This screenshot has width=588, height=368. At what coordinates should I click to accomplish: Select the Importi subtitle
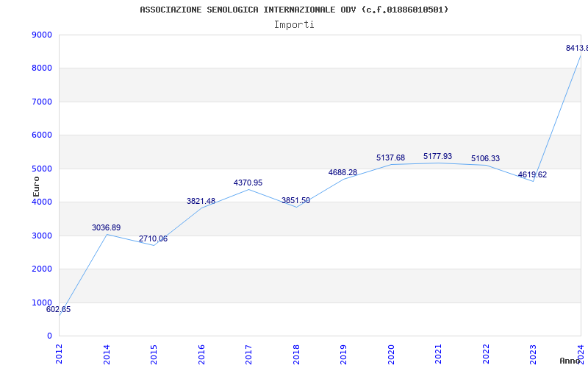coord(294,25)
